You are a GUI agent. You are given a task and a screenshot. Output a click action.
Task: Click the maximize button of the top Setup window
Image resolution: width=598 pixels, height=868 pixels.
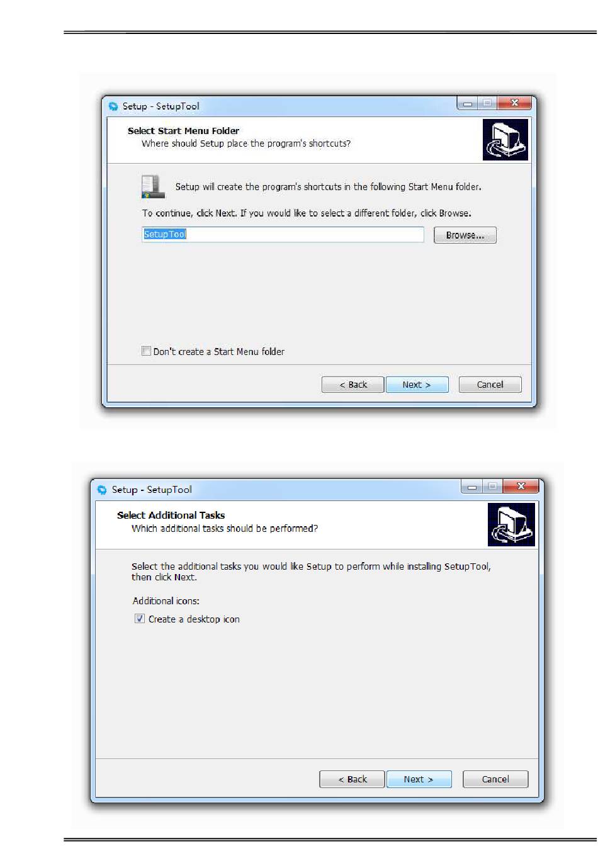(x=487, y=103)
